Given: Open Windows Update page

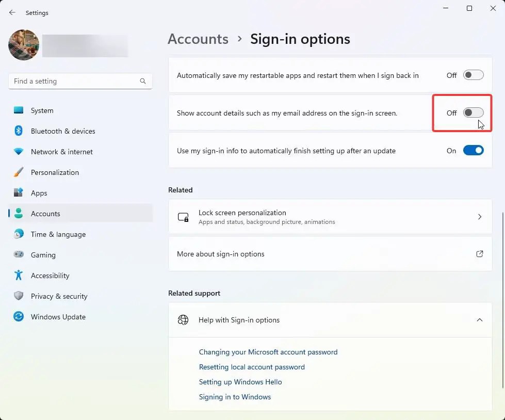Looking at the screenshot, I should 80,316.
